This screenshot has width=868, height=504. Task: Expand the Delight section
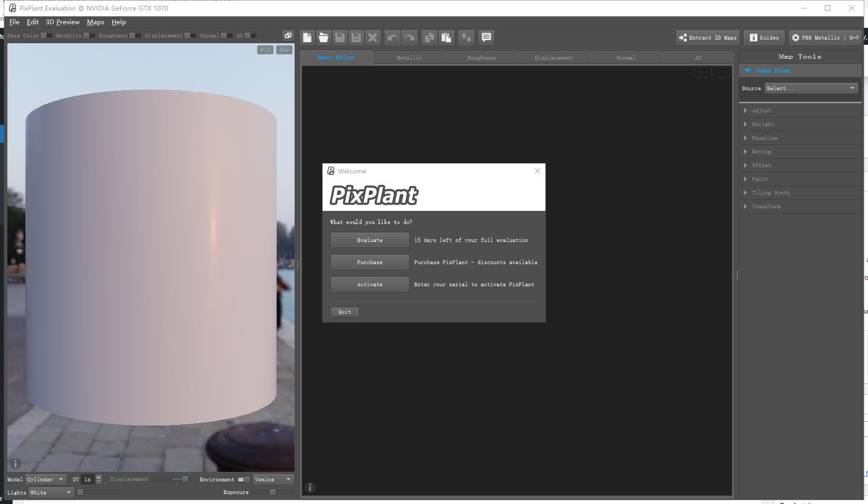coord(800,124)
